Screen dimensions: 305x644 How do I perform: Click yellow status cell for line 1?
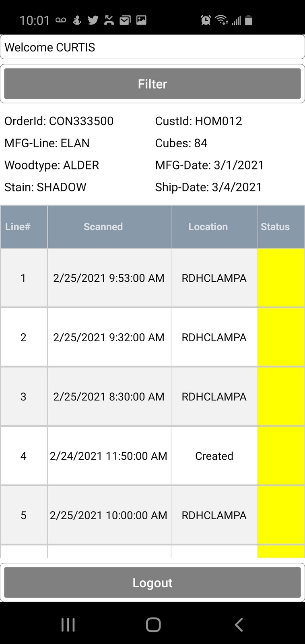coord(281,278)
